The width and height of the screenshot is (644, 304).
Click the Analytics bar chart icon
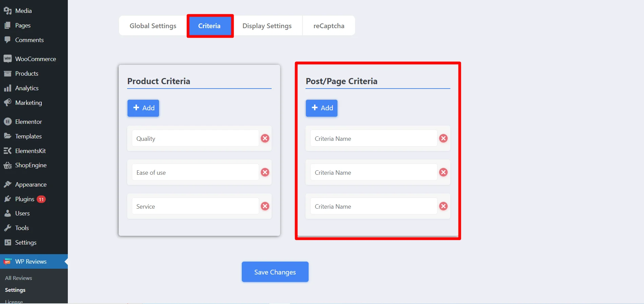[x=7, y=88]
